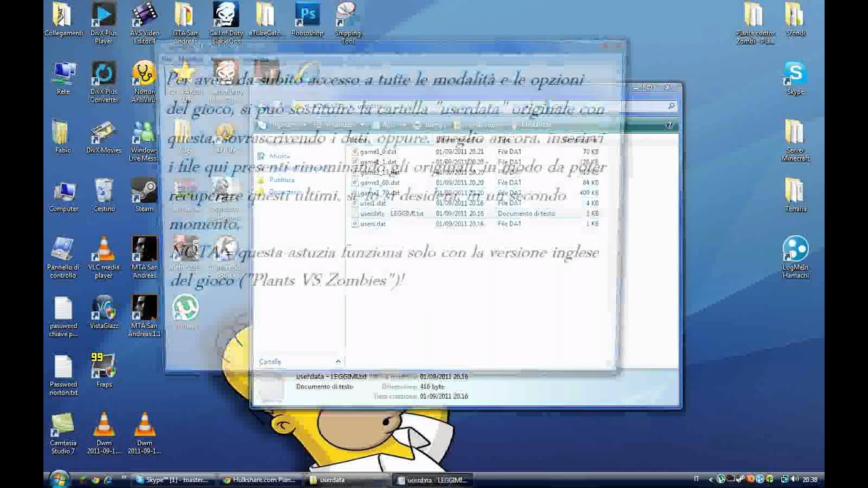Launch Steam from desktop
Image resolution: width=868 pixels, height=488 pixels.
coord(144,196)
